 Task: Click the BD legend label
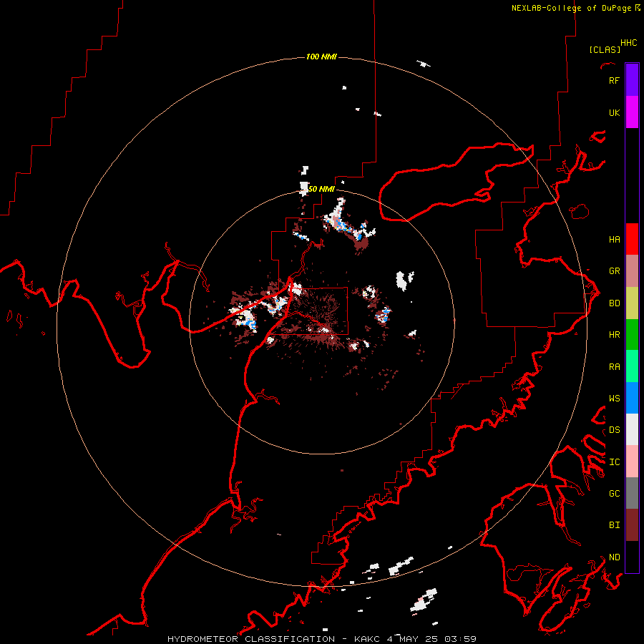[x=614, y=303]
